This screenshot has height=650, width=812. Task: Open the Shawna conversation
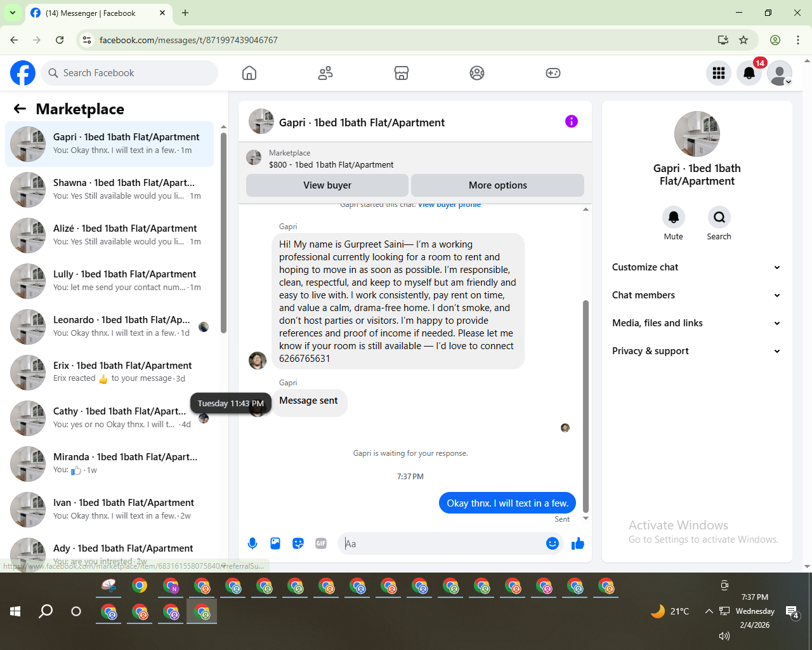pos(109,189)
